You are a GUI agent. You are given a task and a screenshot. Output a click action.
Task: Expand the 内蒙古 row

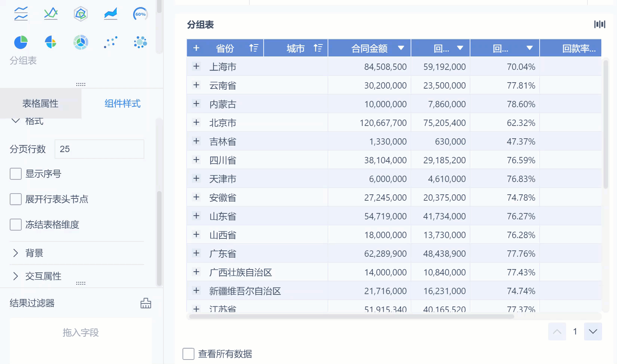[196, 104]
